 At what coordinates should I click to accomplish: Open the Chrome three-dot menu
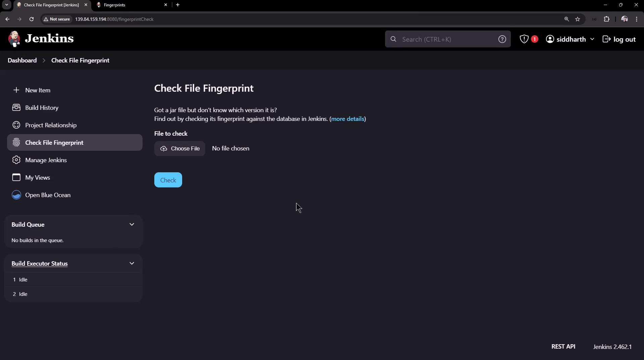point(637,19)
